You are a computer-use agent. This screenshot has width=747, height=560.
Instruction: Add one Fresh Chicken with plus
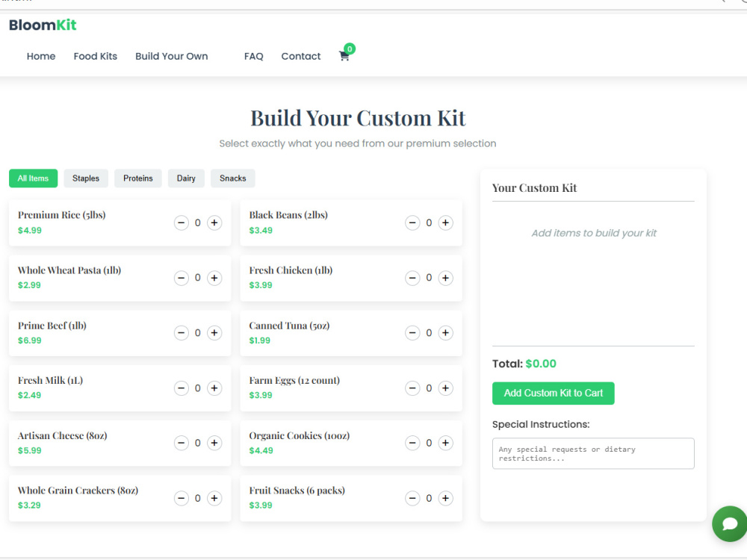tap(445, 278)
